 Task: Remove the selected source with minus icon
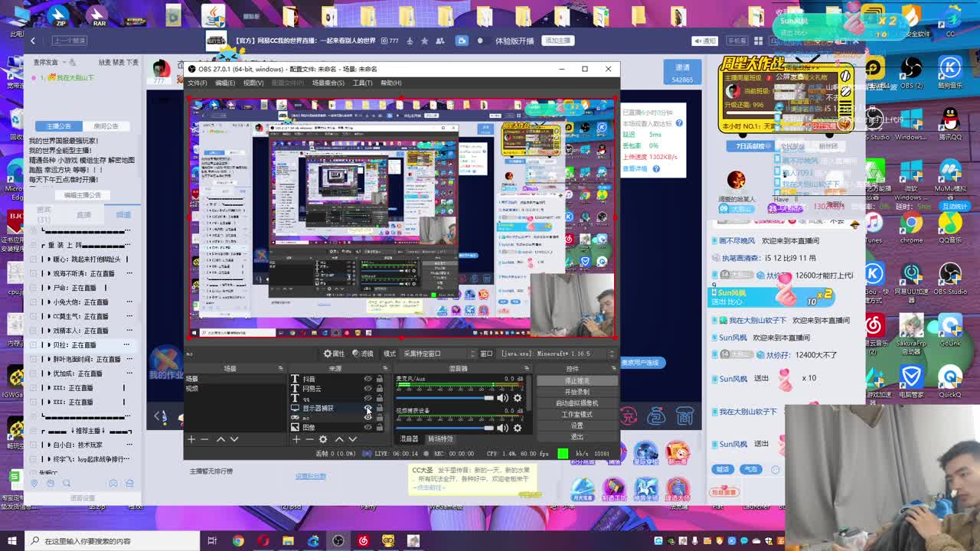309,439
